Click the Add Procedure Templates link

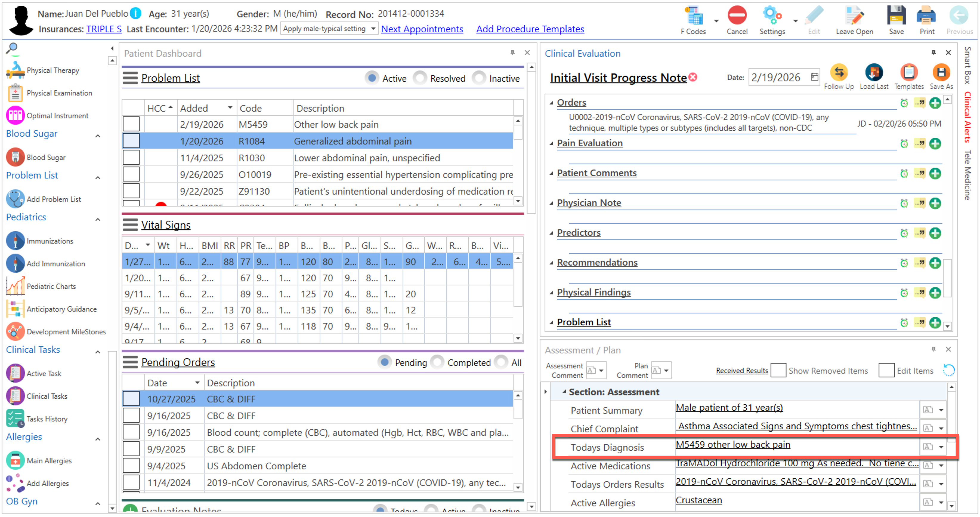point(530,29)
